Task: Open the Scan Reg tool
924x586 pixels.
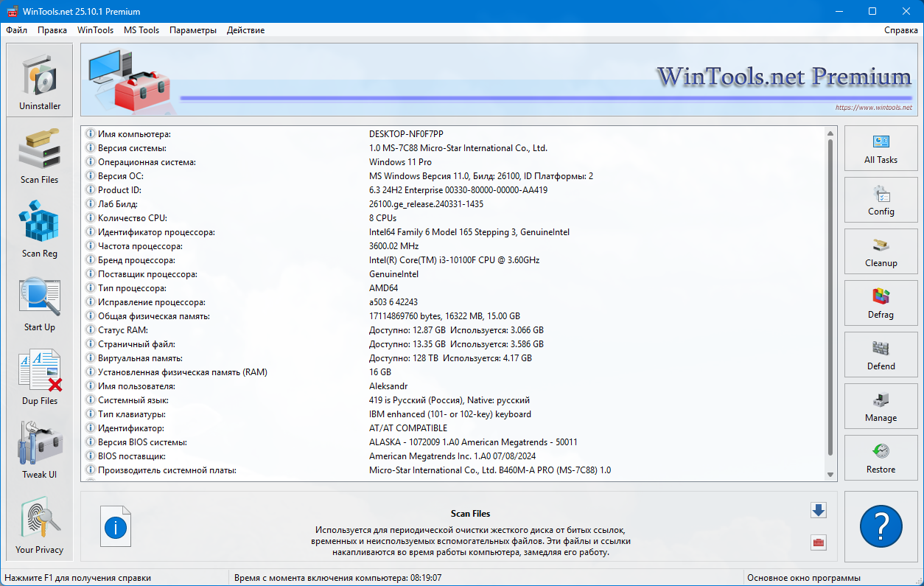Action: 40,229
